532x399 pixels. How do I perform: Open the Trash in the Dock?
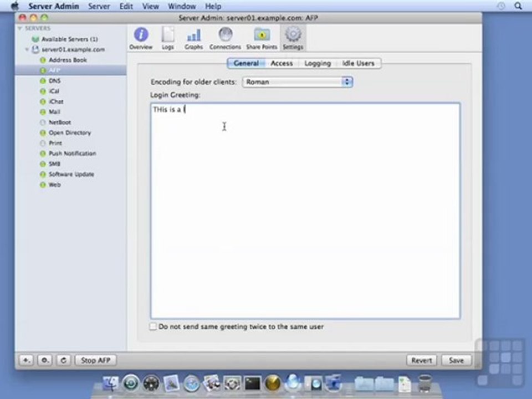point(424,383)
